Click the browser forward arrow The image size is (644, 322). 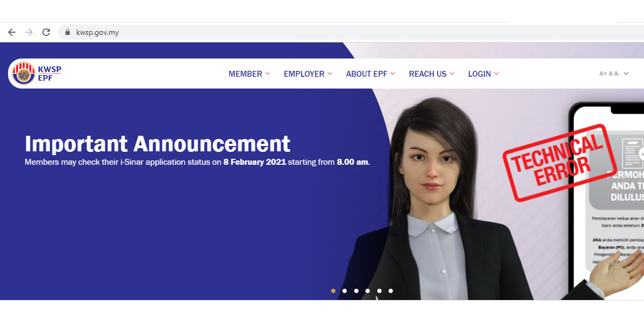29,32
